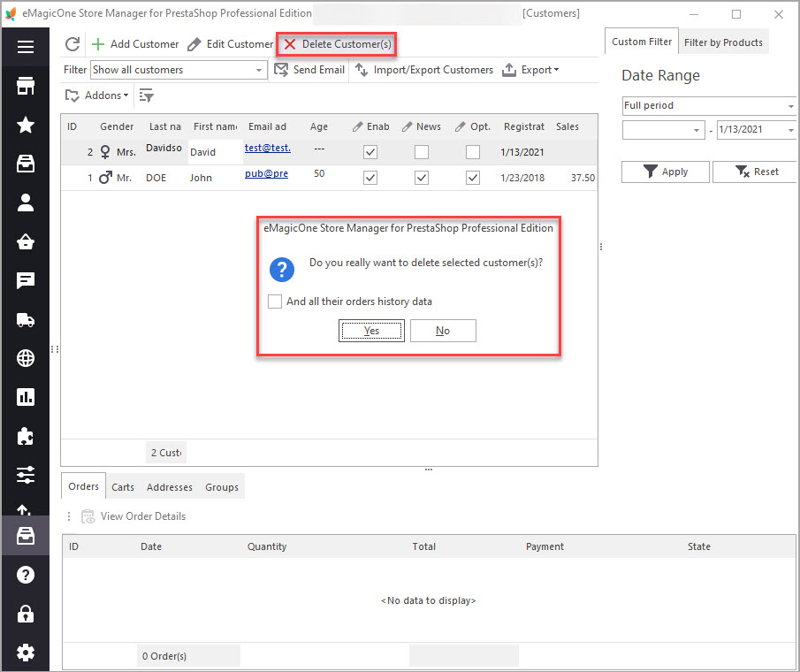This screenshot has width=800, height=672.
Task: Click the highlighted inbox icon near sidebar bottom
Action: pyautogui.click(x=26, y=536)
